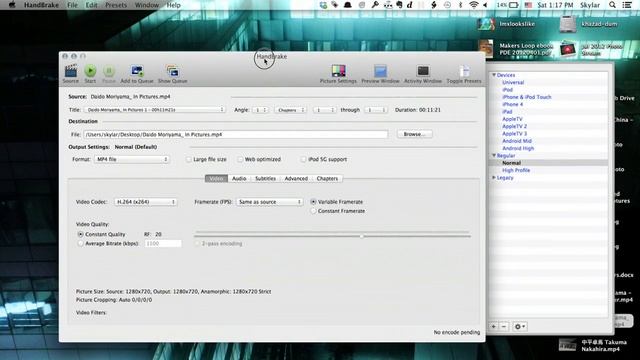The image size is (640, 360).
Task: Start the encode with green Start button
Action: coord(90,74)
